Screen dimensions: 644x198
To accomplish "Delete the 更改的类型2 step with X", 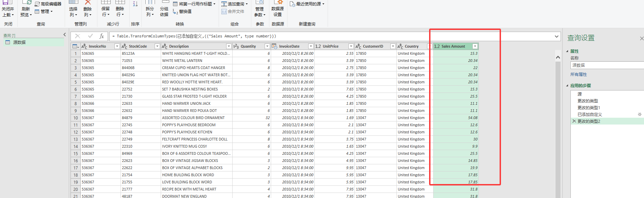I will click(574, 121).
